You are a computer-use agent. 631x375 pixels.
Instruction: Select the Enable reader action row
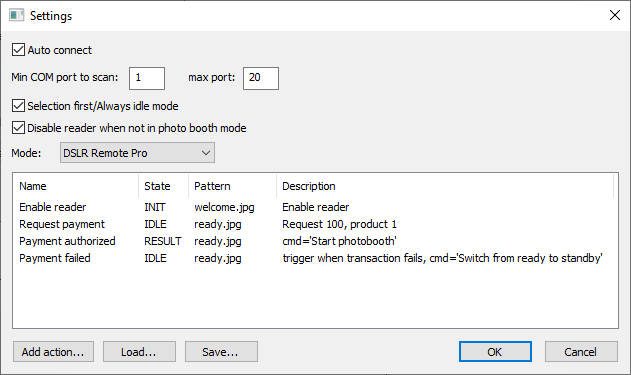point(315,207)
